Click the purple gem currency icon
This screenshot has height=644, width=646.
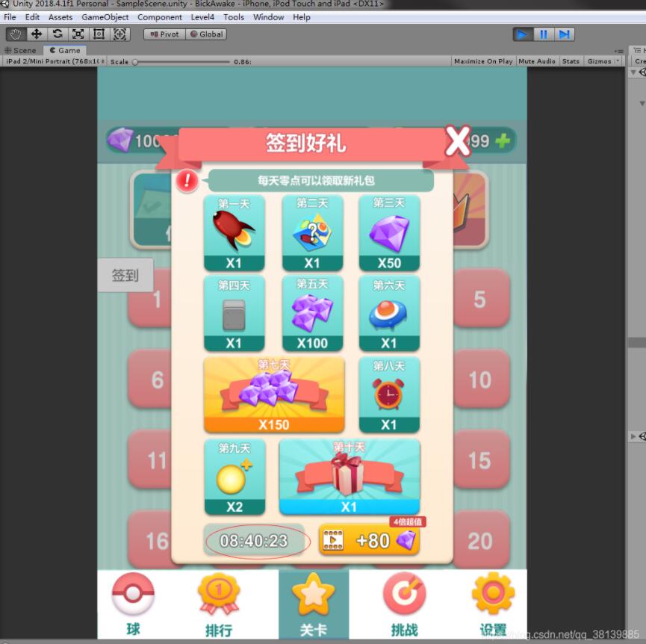coord(120,140)
